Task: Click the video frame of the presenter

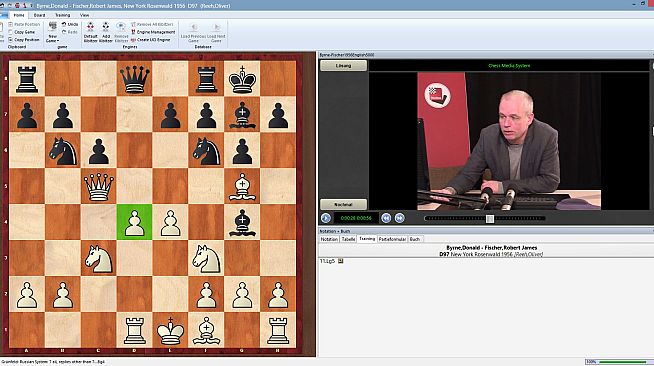Action: (509, 141)
